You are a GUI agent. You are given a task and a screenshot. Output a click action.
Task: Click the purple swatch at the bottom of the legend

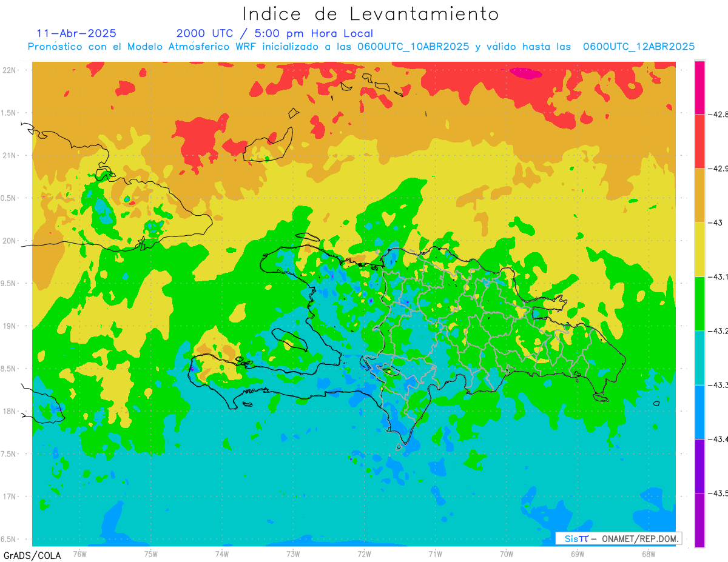point(699,520)
